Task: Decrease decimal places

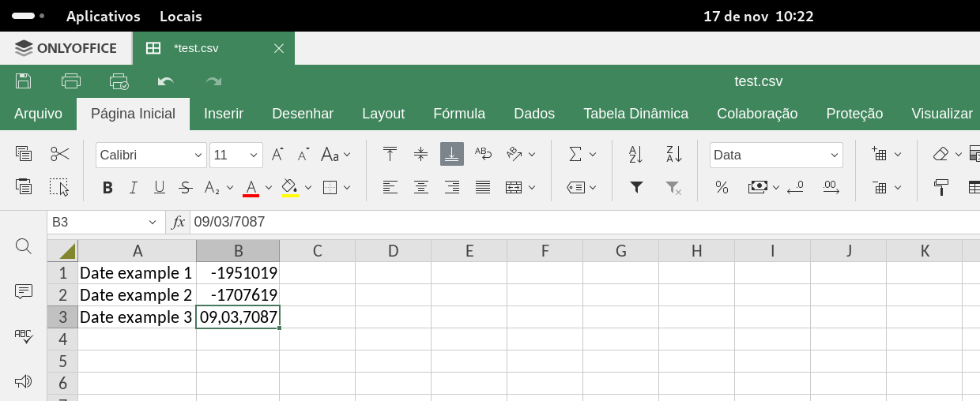Action: coord(796,187)
